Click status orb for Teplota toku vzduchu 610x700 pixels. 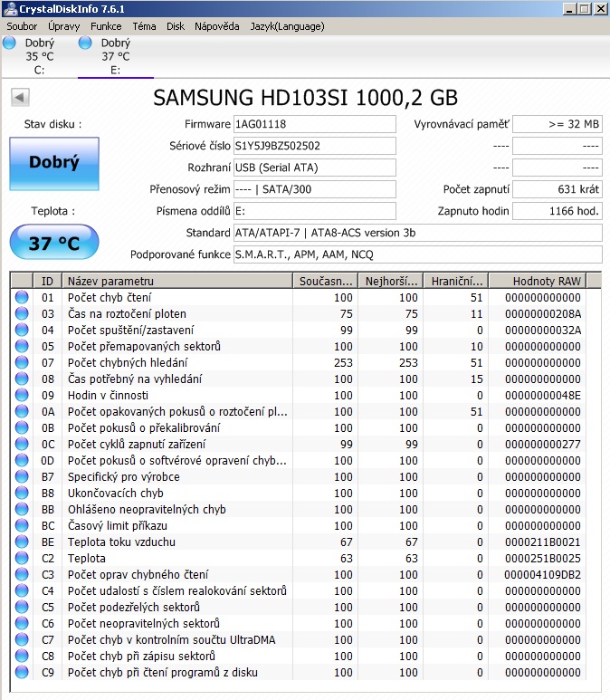tap(22, 542)
